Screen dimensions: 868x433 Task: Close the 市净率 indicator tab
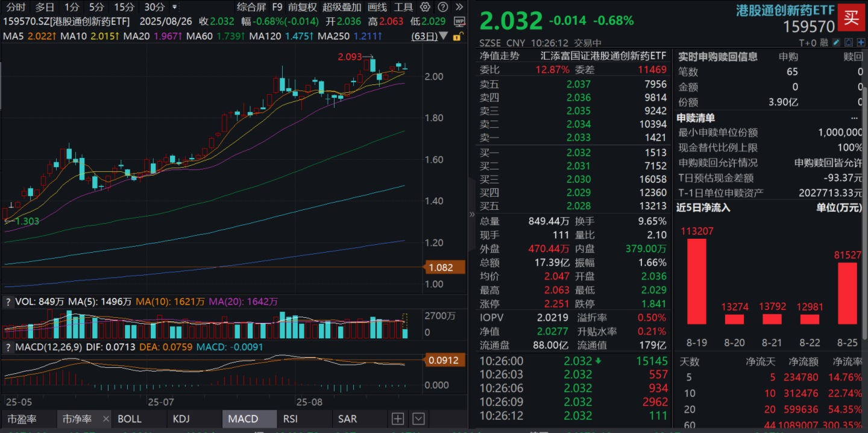(x=106, y=419)
